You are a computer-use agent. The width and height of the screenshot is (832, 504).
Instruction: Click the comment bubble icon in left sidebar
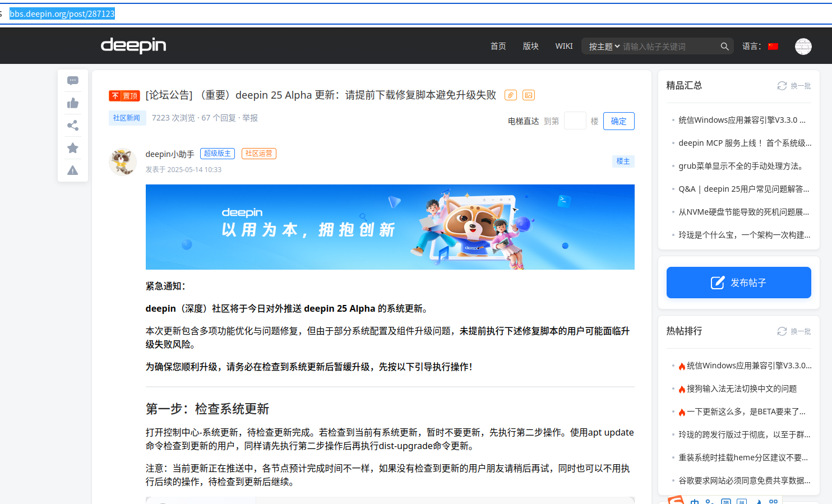point(73,81)
